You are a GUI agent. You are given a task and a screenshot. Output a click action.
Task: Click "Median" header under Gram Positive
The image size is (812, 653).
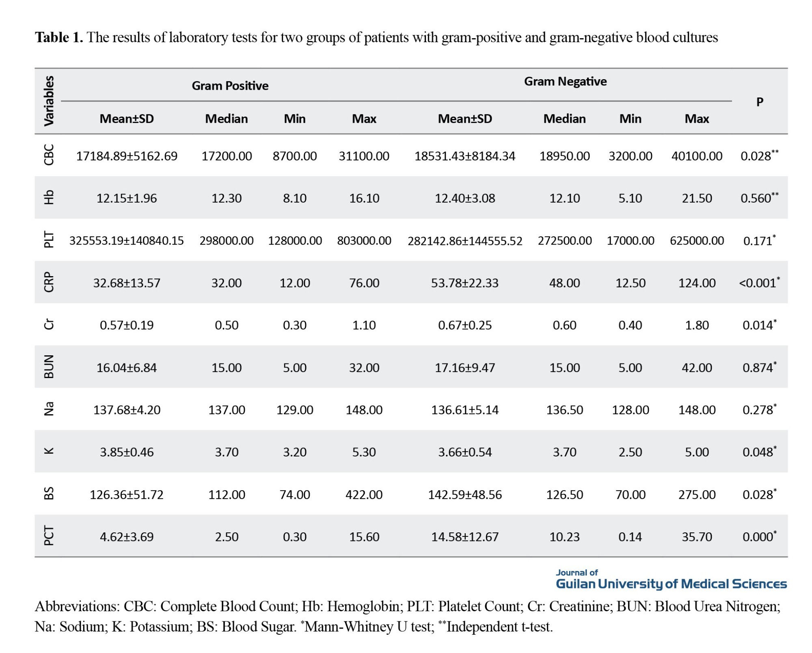(x=226, y=119)
